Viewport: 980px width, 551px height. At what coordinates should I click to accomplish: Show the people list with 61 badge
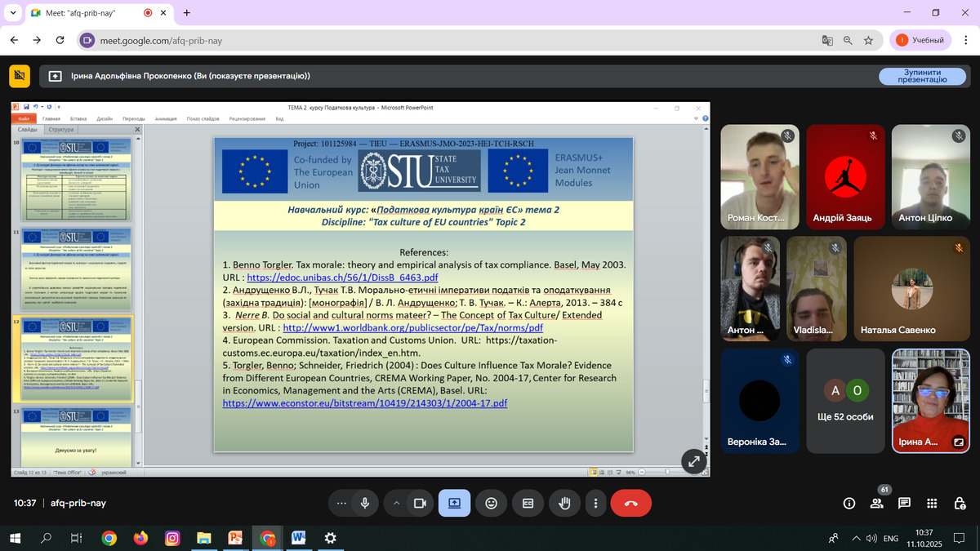(876, 504)
